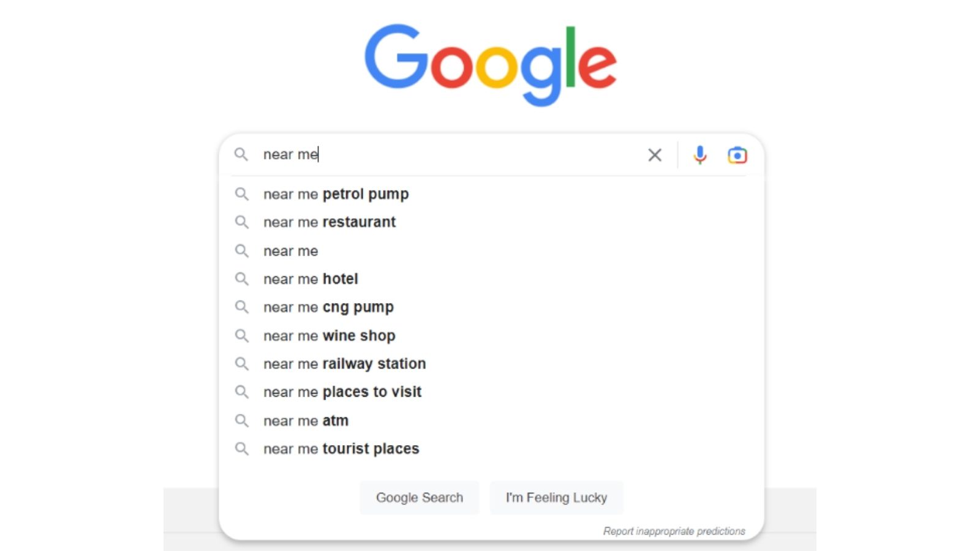
Task: Open Report inappropriate predictions link
Action: [674, 531]
